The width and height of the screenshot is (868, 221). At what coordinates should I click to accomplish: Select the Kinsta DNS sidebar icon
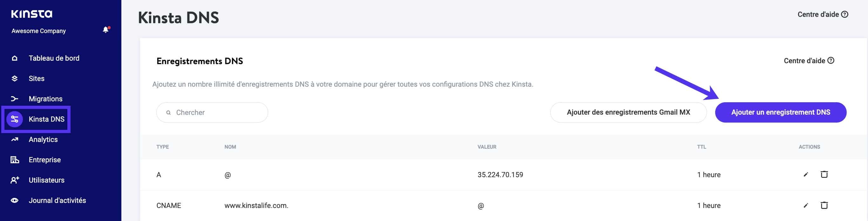16,119
